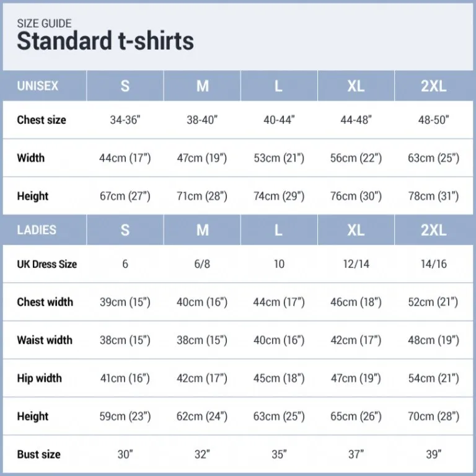This screenshot has width=476, height=476.
Task: Click the Hip width row label
Action: (40, 378)
